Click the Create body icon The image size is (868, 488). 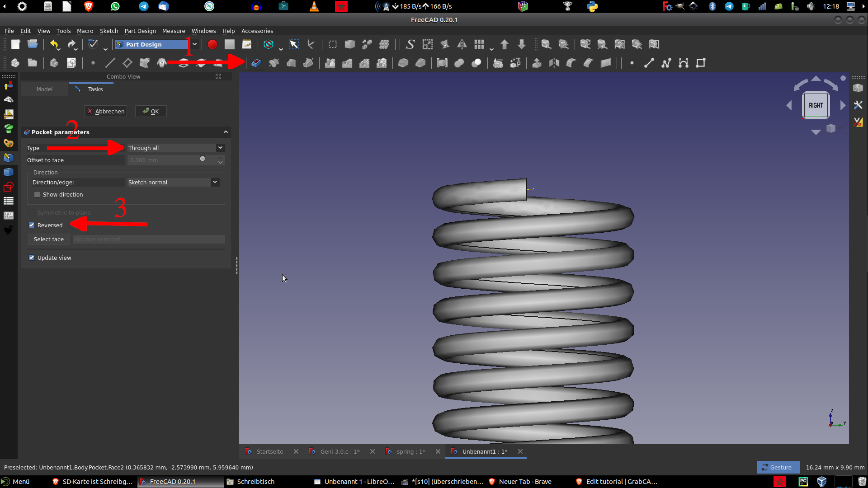(54, 63)
